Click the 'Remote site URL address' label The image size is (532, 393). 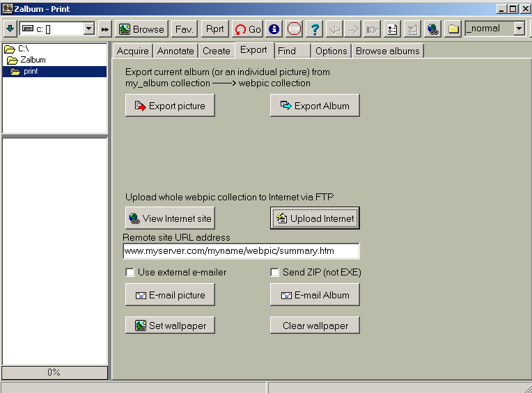tap(176, 237)
